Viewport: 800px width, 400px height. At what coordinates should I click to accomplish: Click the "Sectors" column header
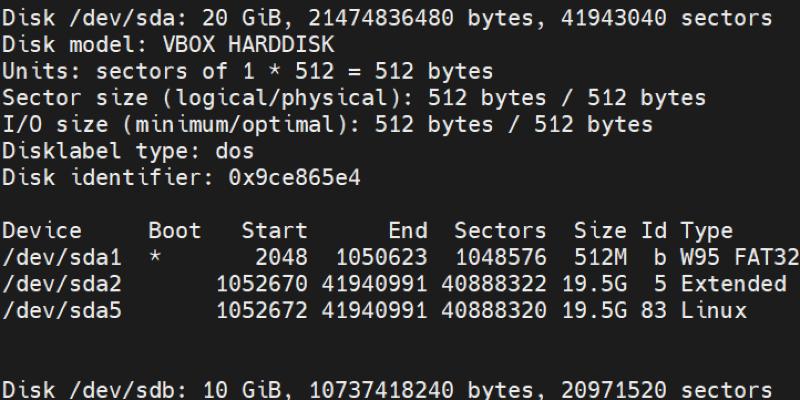500,231
